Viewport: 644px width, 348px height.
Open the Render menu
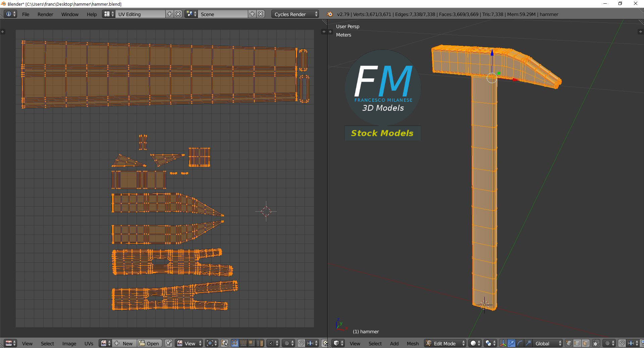click(x=45, y=14)
